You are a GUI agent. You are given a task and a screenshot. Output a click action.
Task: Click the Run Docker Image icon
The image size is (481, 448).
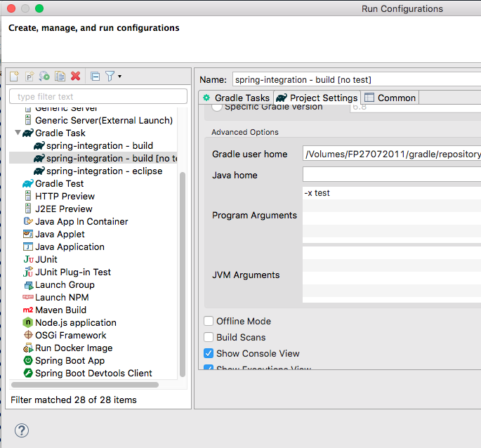[28, 348]
